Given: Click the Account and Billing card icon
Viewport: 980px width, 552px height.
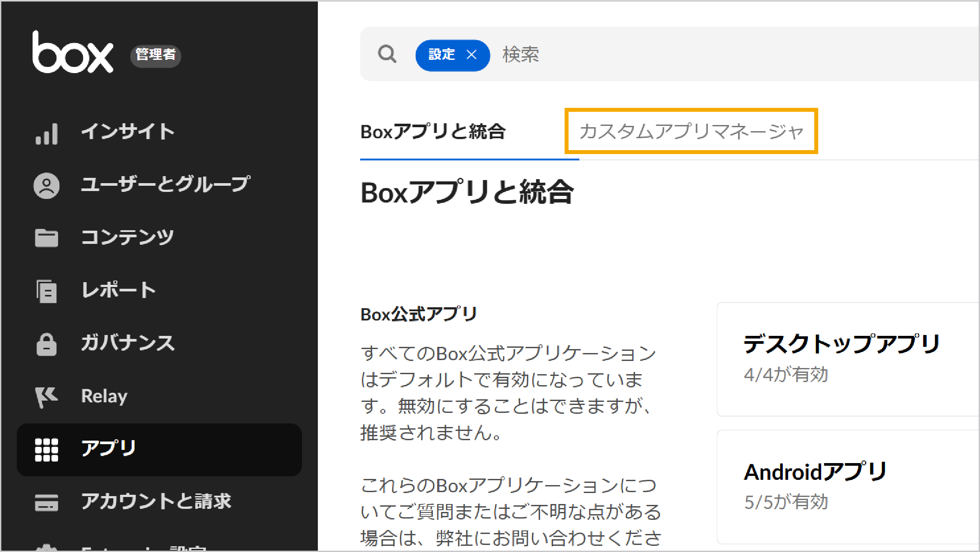Looking at the screenshot, I should pos(47,503).
